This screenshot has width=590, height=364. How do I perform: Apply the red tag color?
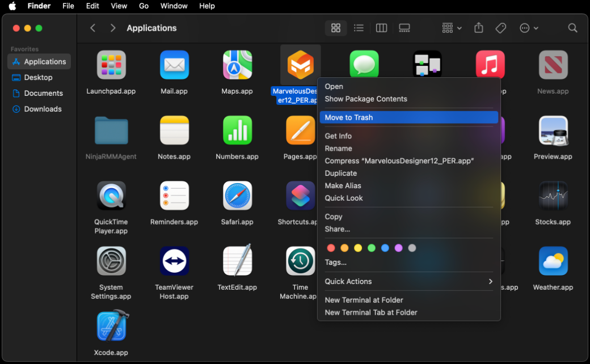coord(331,248)
